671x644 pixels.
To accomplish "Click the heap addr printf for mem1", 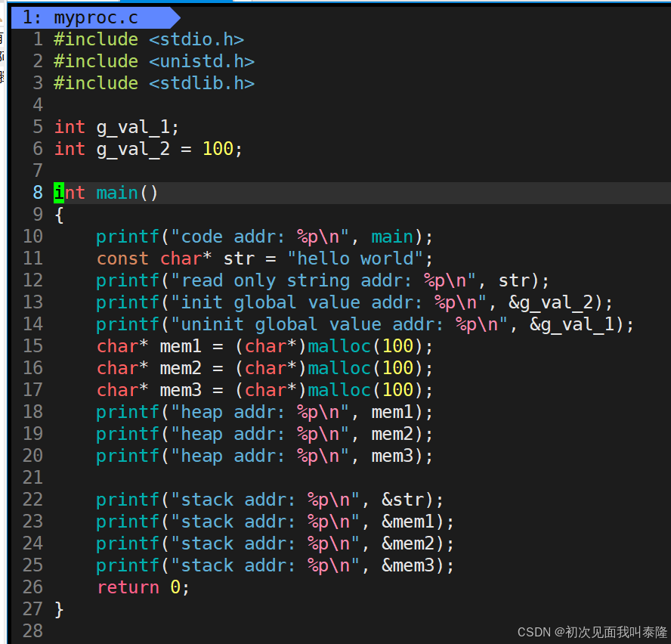I will [x=264, y=412].
